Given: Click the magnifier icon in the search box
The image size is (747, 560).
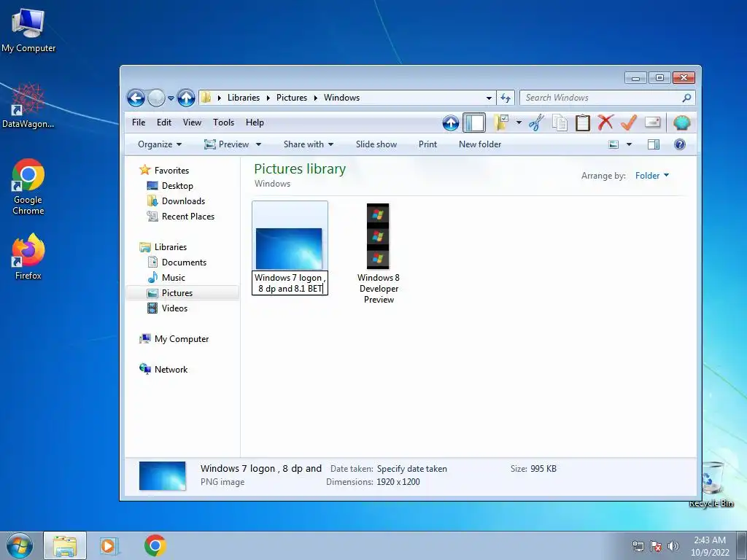Looking at the screenshot, I should [x=686, y=98].
